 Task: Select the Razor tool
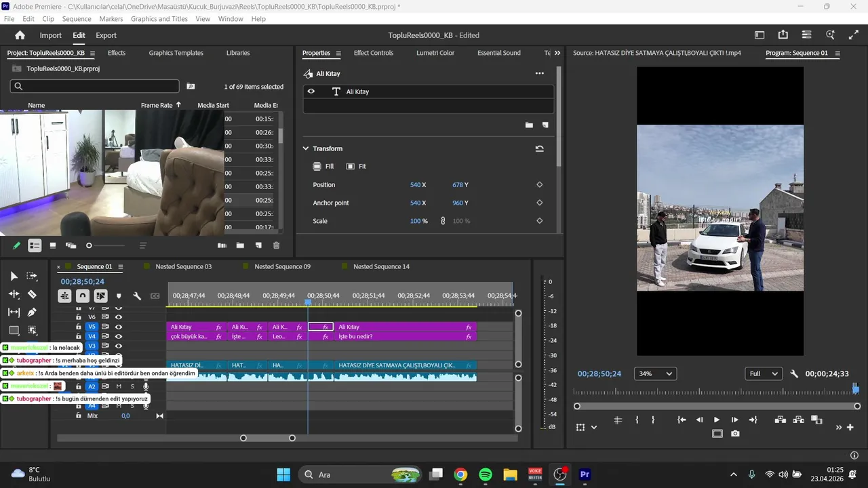coord(32,294)
